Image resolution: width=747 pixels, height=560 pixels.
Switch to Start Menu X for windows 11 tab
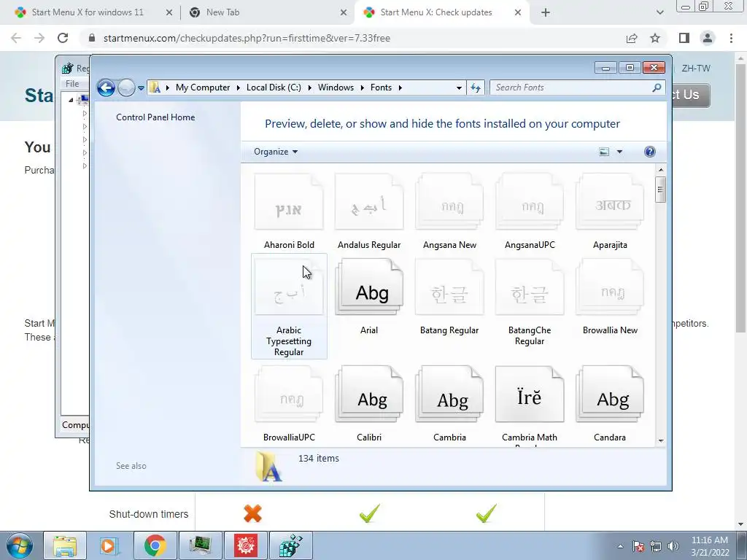(88, 12)
